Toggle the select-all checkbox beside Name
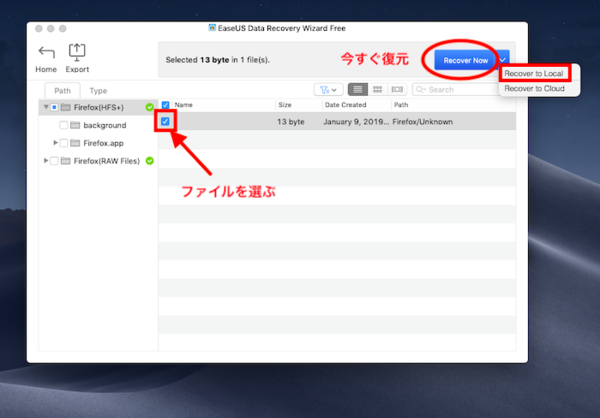Viewport: 600px width, 418px height. (x=165, y=105)
